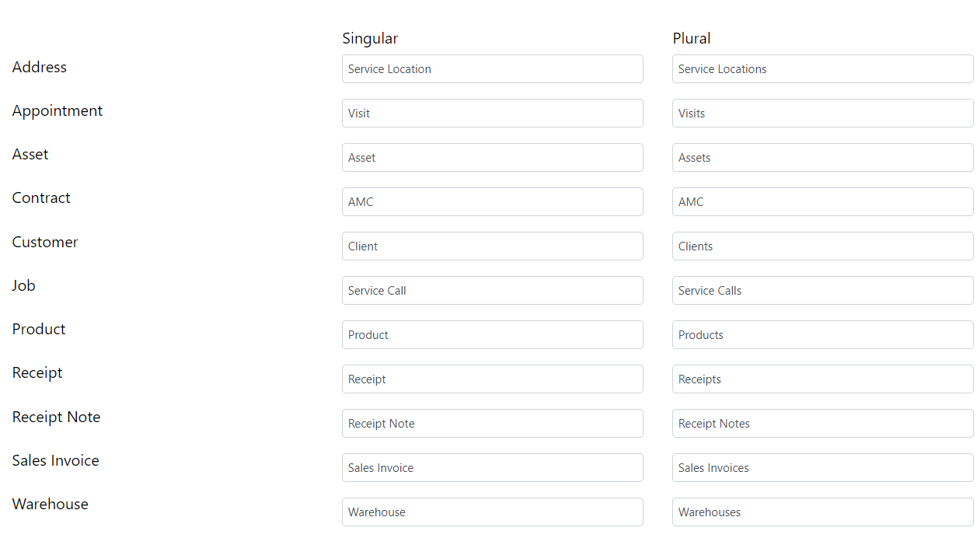Click the Warehouse plural field 'Warehouses'
This screenshot has height=538, width=980.
[x=822, y=512]
